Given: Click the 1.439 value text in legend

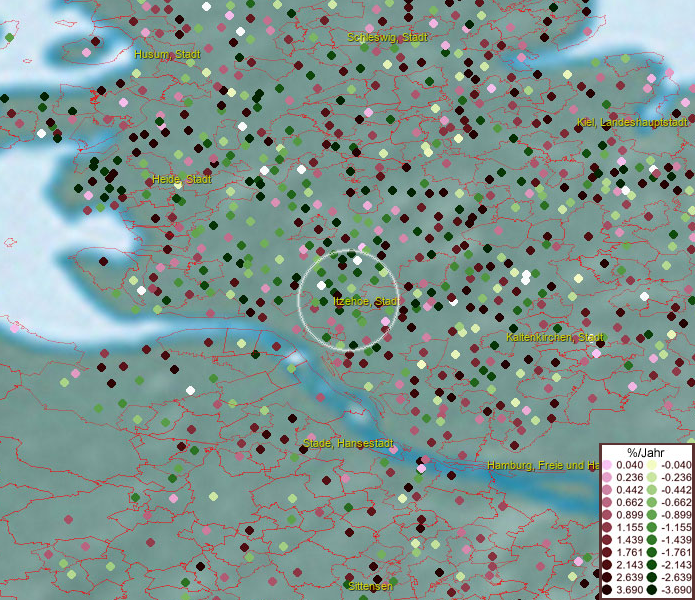Looking at the screenshot, I should click(629, 540).
